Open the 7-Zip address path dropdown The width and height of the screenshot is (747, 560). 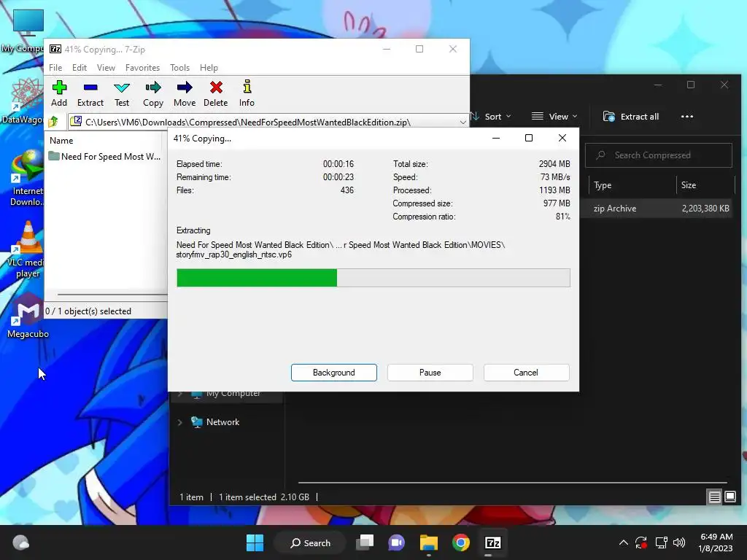(462, 122)
